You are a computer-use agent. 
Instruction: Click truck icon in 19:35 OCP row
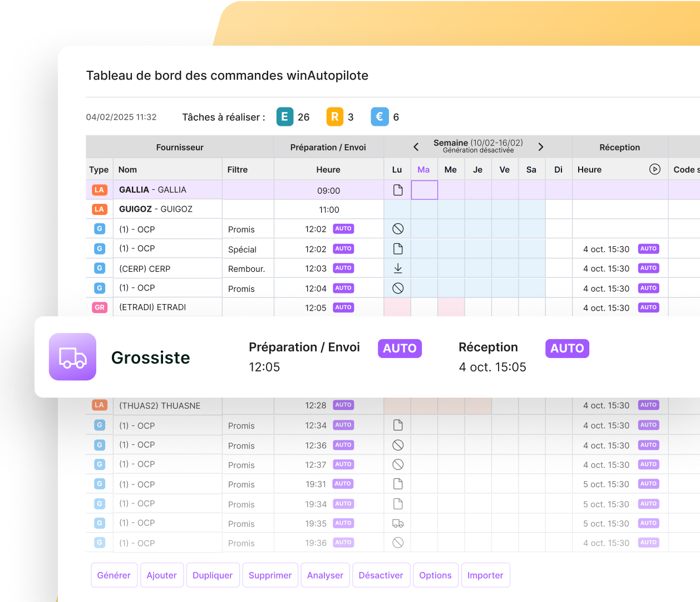coord(398,523)
